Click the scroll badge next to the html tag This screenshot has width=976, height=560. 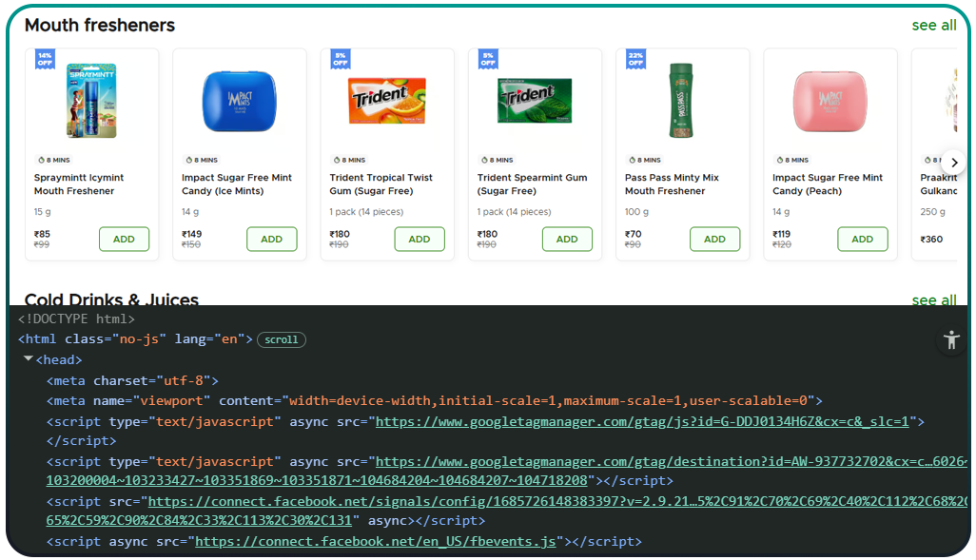coord(281,339)
